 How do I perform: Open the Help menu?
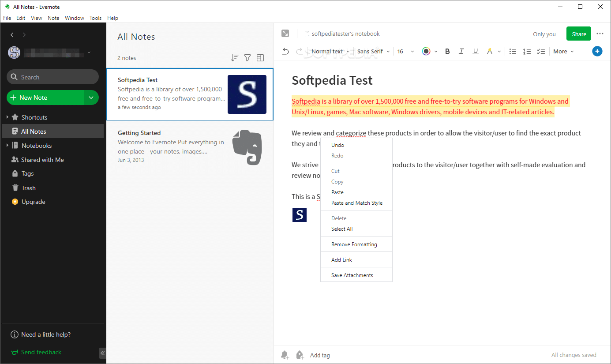coord(112,18)
